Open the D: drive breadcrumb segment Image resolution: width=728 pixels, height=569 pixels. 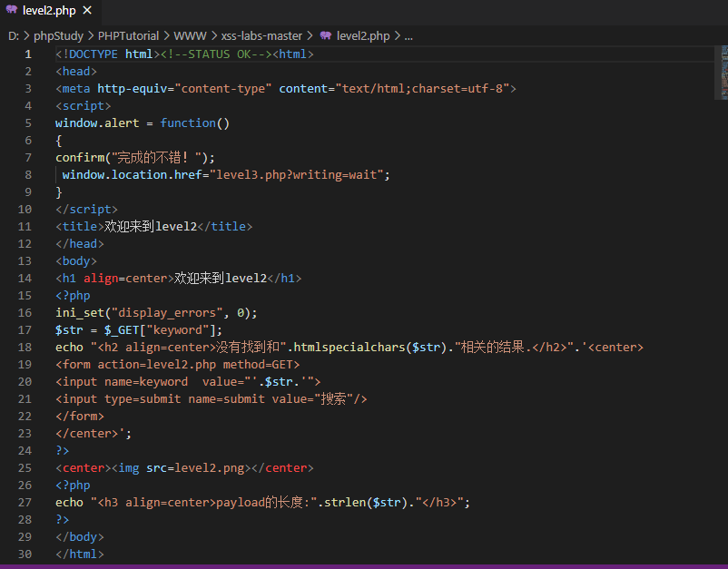[14, 35]
